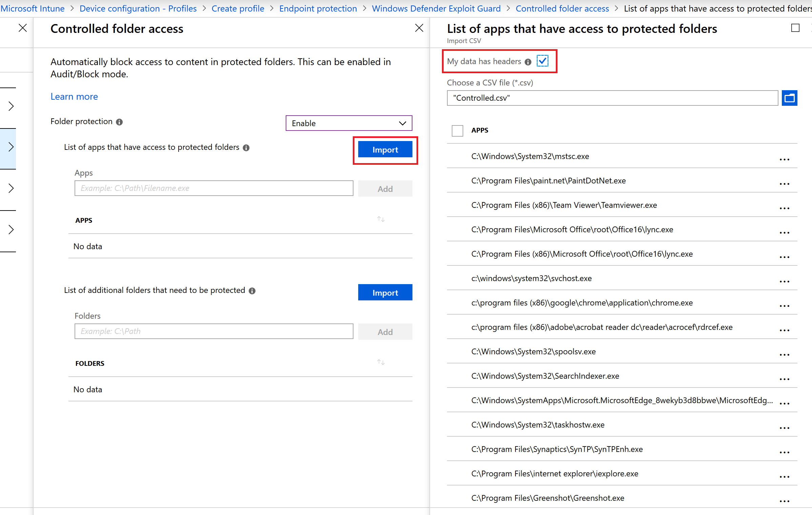
Task: Click info icon next to Folder protection
Action: tap(119, 122)
